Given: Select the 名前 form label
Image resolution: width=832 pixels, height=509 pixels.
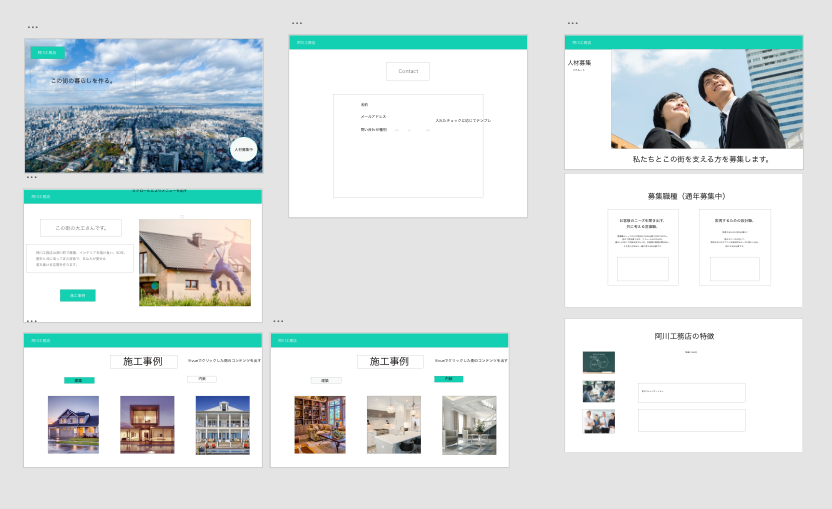Looking at the screenshot, I should click(x=365, y=105).
